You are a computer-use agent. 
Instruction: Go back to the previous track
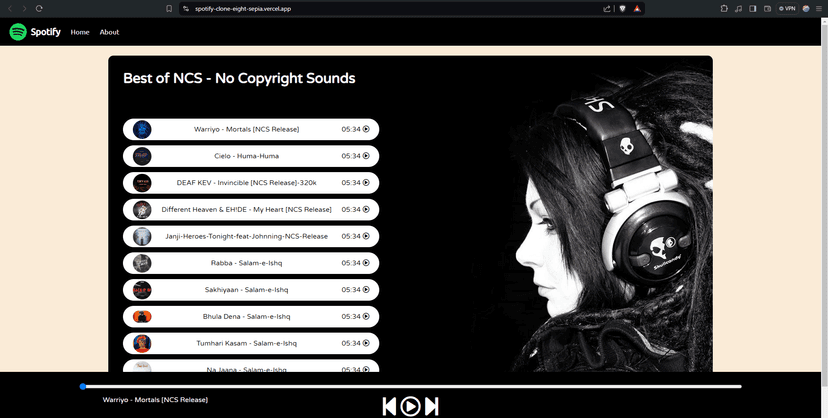pos(389,406)
